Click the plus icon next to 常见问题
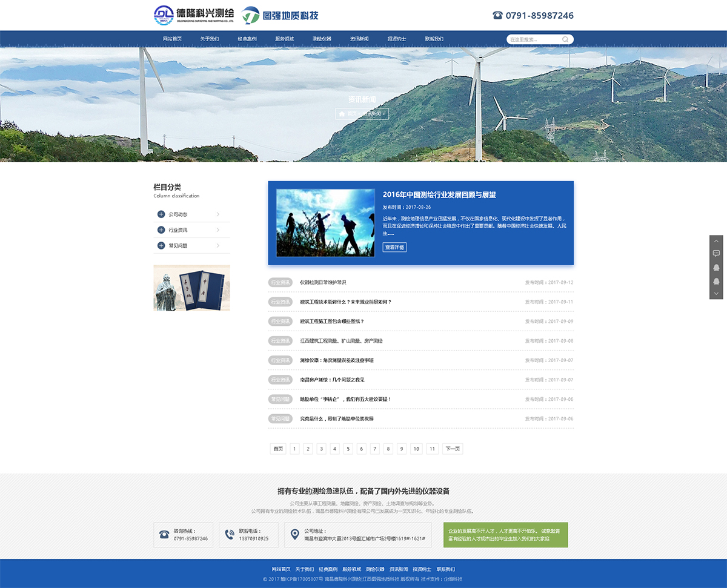 (161, 246)
